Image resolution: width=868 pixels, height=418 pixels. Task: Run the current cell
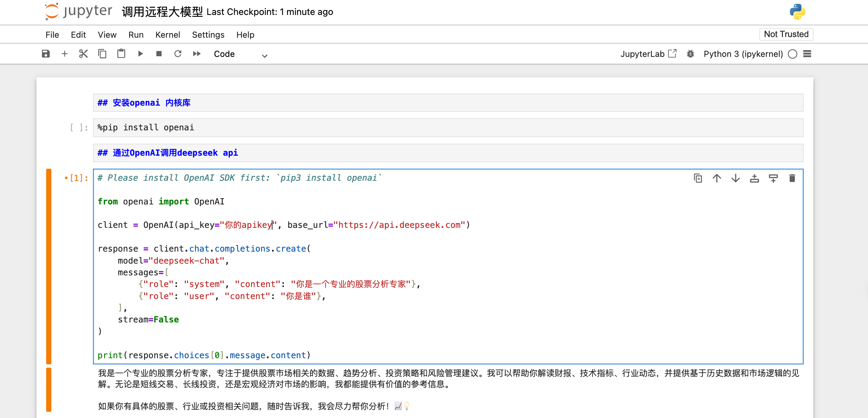point(140,54)
